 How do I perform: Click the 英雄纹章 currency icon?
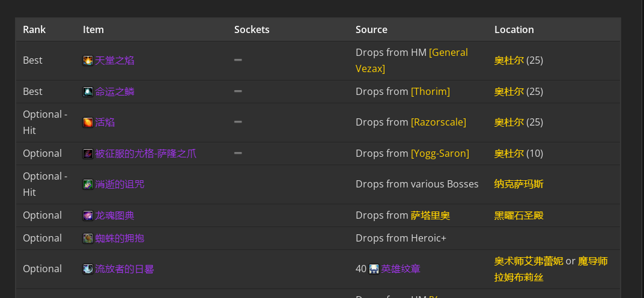click(374, 269)
